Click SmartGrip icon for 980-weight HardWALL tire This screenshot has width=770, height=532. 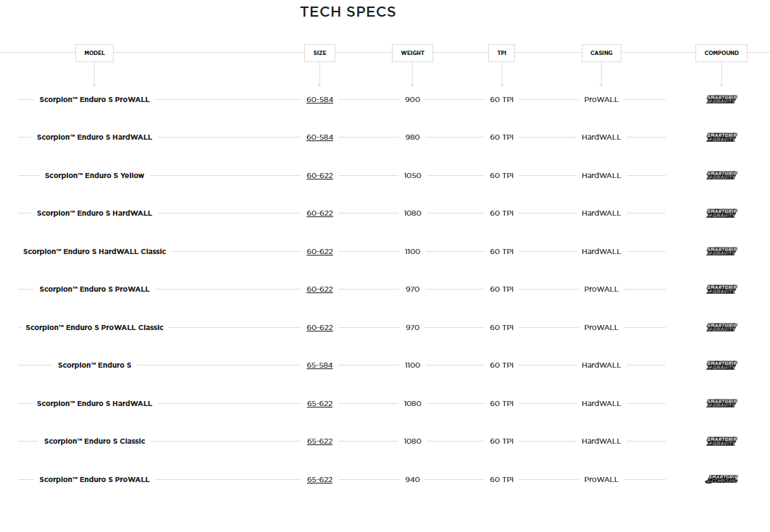721,137
